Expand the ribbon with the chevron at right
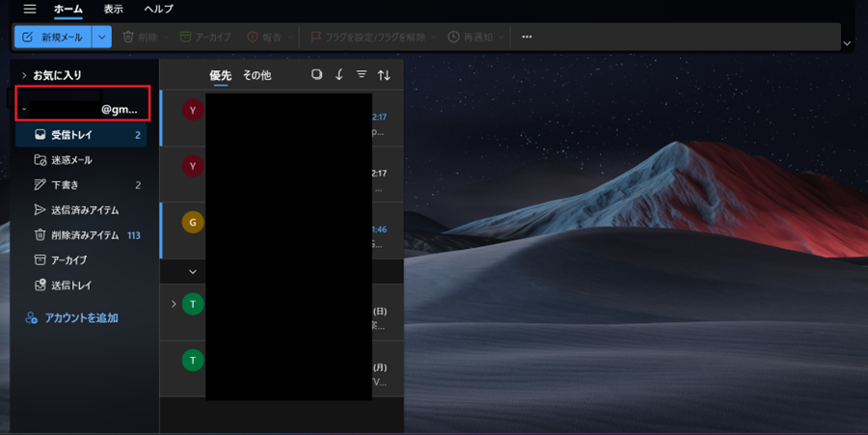The height and width of the screenshot is (435, 868). pyautogui.click(x=847, y=43)
